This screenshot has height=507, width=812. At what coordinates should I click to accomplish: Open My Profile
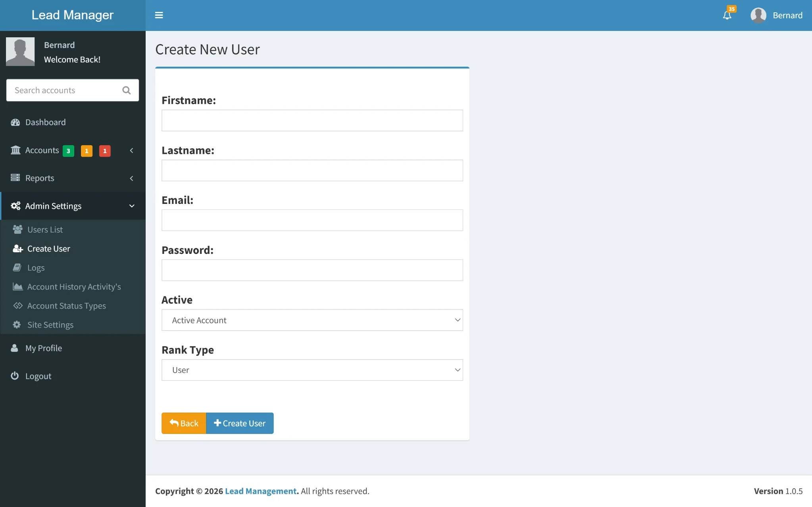[73, 348]
